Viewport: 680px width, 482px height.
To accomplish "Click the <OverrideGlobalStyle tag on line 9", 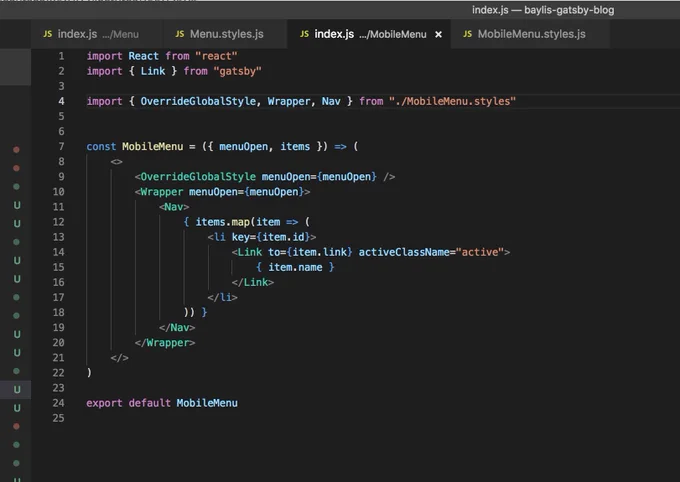I will 195,177.
